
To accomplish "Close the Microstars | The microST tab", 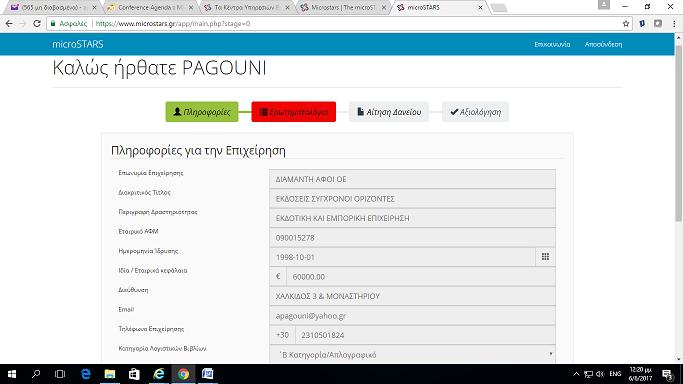I will coord(384,7).
